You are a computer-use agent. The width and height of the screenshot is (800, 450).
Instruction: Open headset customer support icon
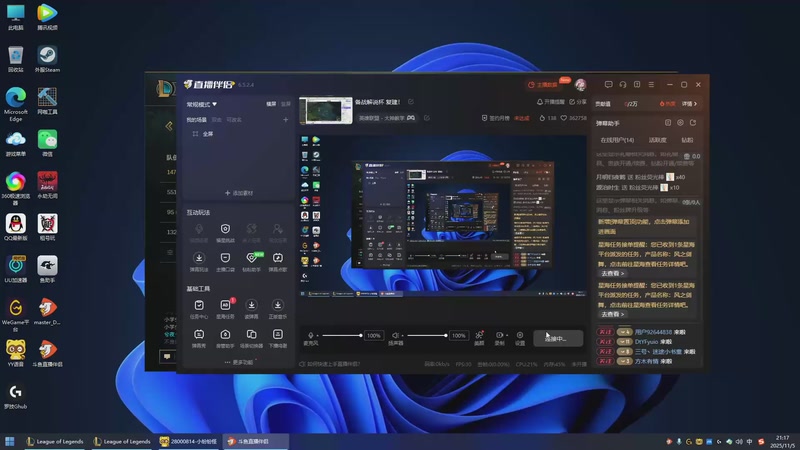[x=622, y=84]
